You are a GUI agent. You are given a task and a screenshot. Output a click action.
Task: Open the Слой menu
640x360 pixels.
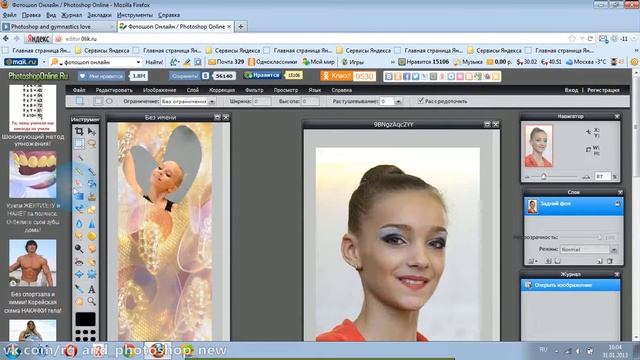pos(193,90)
